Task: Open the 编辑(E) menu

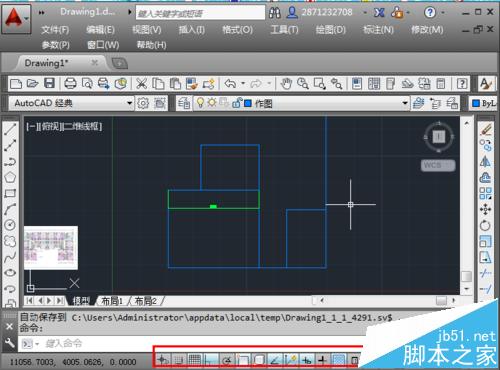Action: tap(100, 30)
